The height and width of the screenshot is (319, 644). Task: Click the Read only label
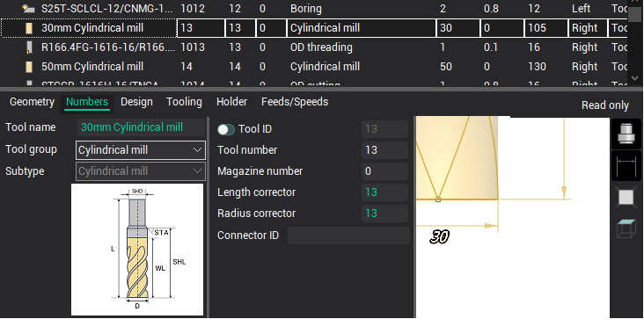pos(605,105)
